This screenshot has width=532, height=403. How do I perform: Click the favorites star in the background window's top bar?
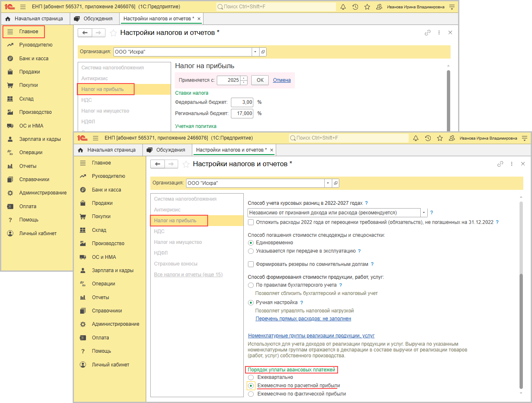coord(367,7)
